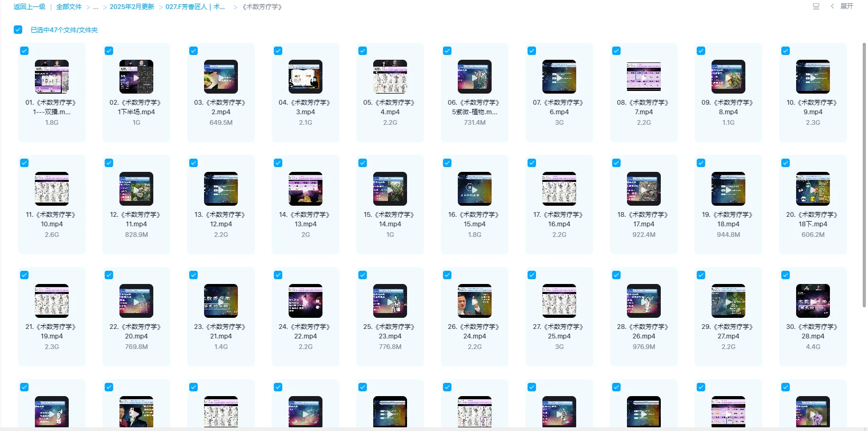
Task: Uncheck checkbox for file 15 14.mp4
Action: click(x=363, y=163)
